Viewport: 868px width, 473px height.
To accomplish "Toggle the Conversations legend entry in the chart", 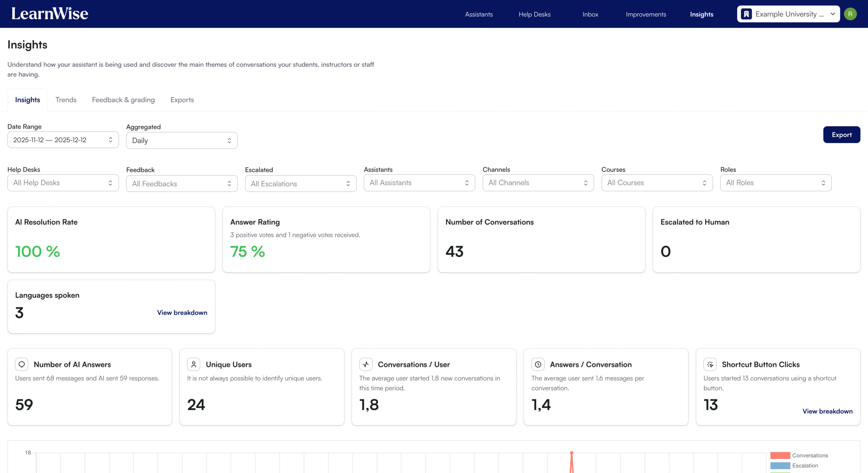I will 810,455.
